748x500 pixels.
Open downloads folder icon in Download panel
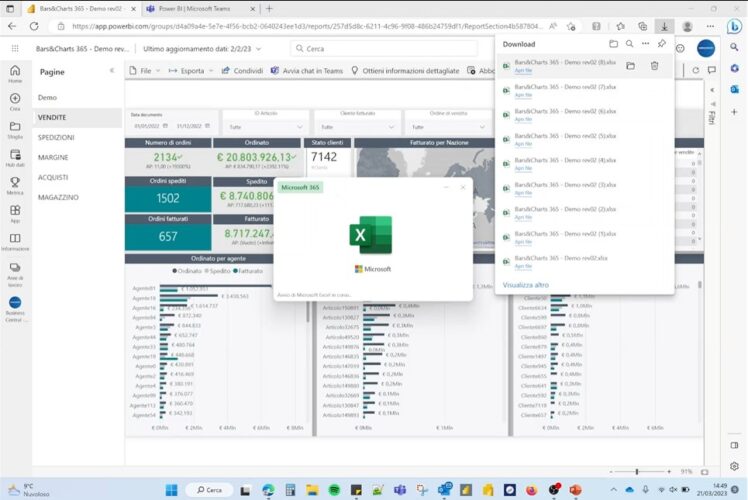tap(613, 44)
